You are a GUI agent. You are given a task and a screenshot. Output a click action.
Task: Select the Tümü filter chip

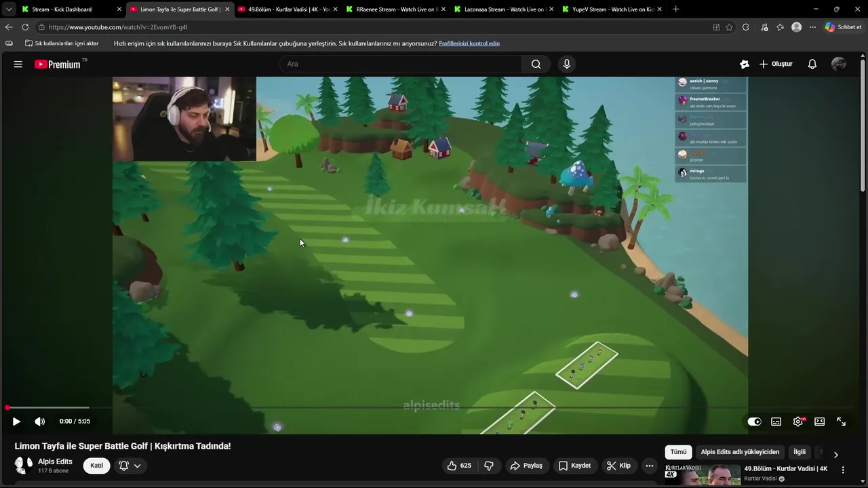click(x=678, y=452)
